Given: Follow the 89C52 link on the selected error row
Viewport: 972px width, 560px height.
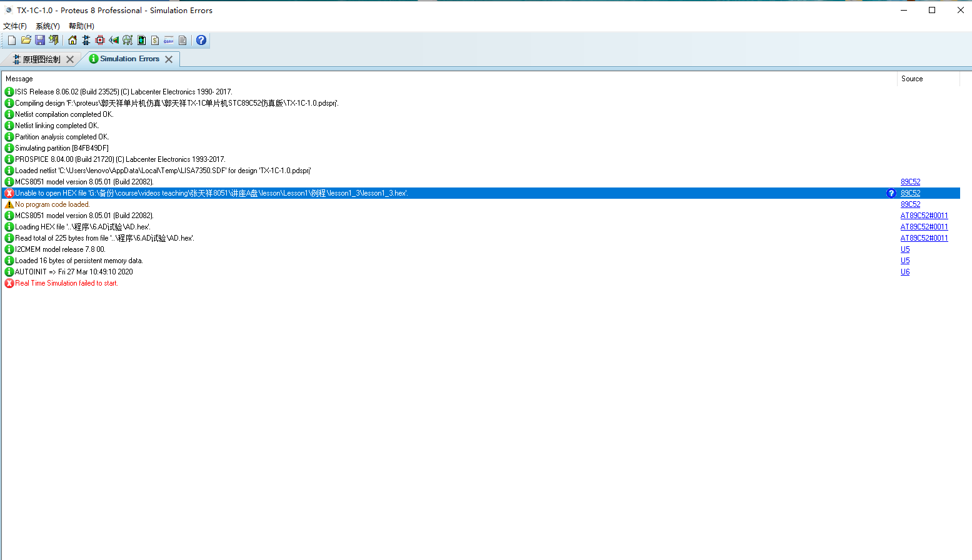Looking at the screenshot, I should (x=910, y=193).
